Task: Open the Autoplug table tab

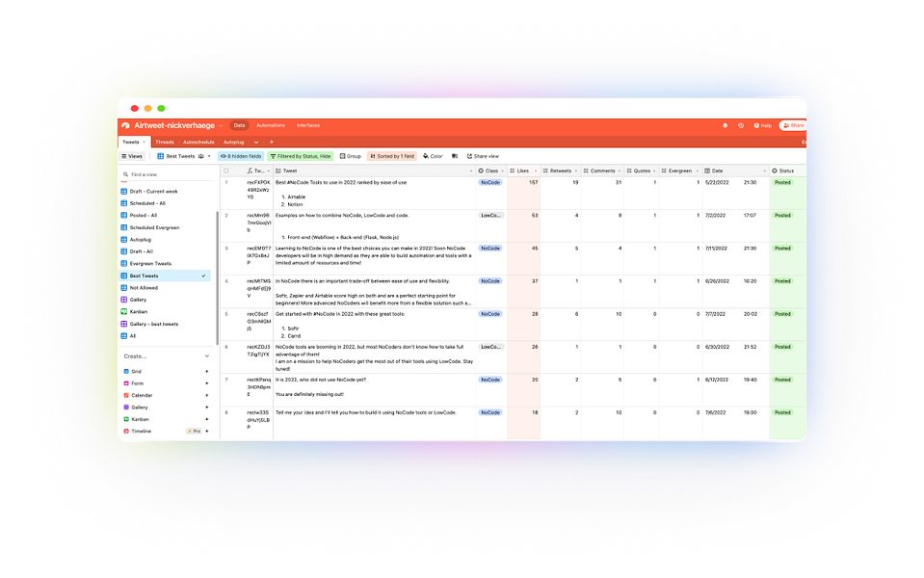Action: (233, 142)
